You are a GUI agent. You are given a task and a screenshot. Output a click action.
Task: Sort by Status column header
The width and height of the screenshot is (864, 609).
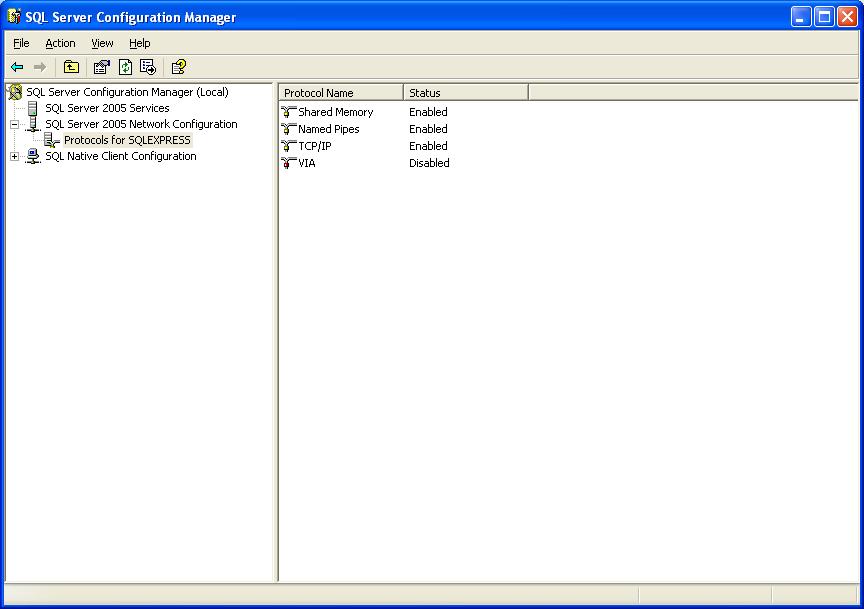point(465,93)
